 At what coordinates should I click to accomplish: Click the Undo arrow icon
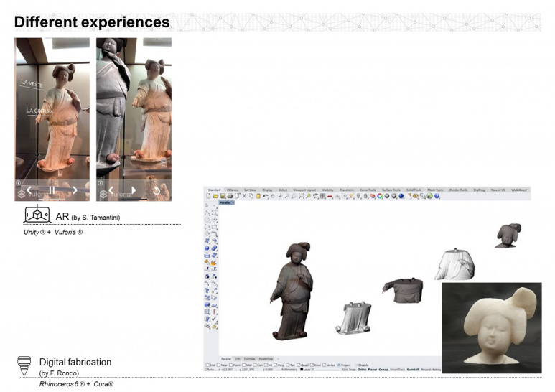[x=266, y=196]
